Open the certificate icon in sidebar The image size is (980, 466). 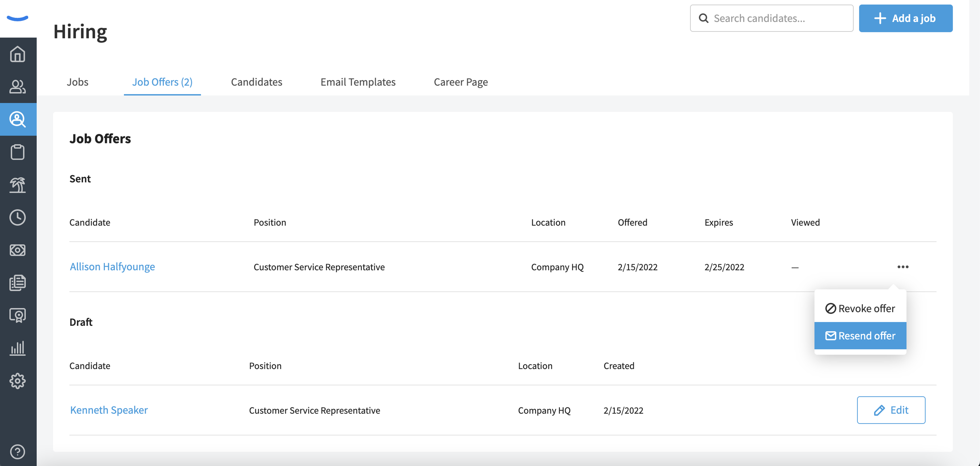pyautogui.click(x=18, y=316)
